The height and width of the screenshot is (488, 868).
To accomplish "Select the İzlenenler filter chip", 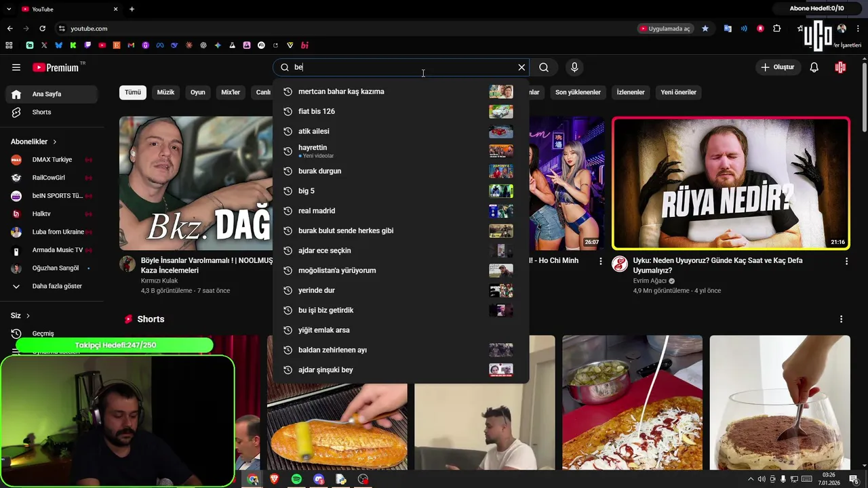I will pyautogui.click(x=631, y=92).
